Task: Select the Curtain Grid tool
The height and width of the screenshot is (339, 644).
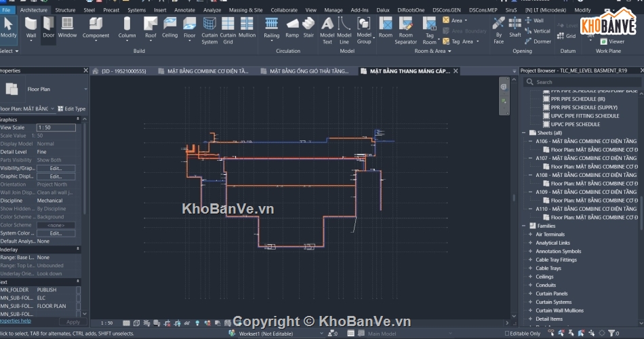Action: pyautogui.click(x=228, y=31)
